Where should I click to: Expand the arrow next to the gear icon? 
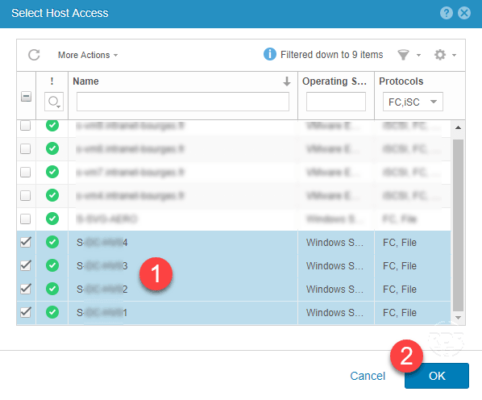pos(454,55)
